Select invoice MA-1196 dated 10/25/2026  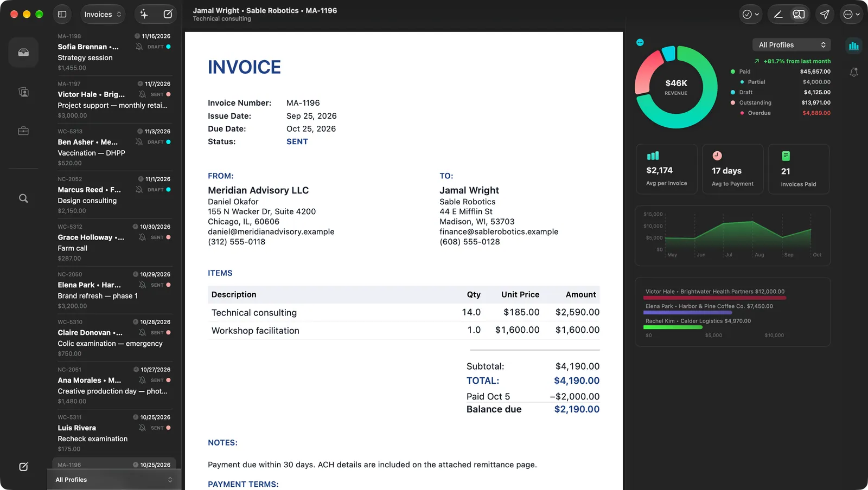click(x=114, y=464)
